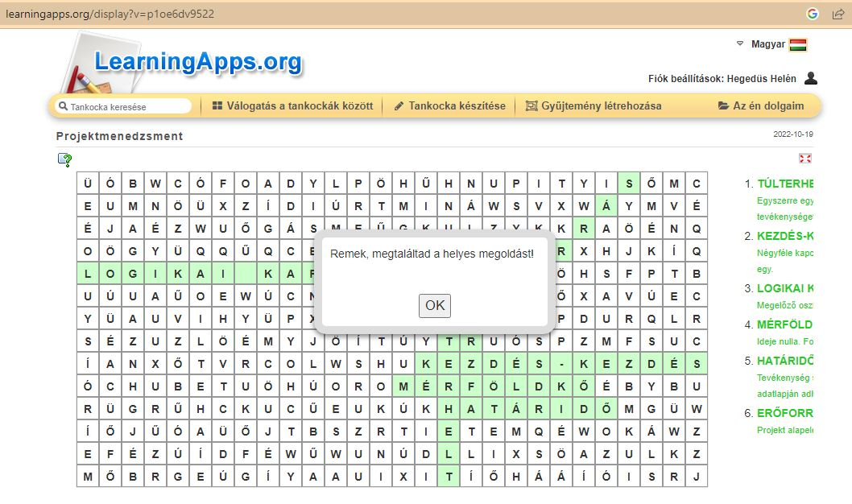Toggle fullscreen with the red arrows icon
852x504 pixels.
coord(804,159)
